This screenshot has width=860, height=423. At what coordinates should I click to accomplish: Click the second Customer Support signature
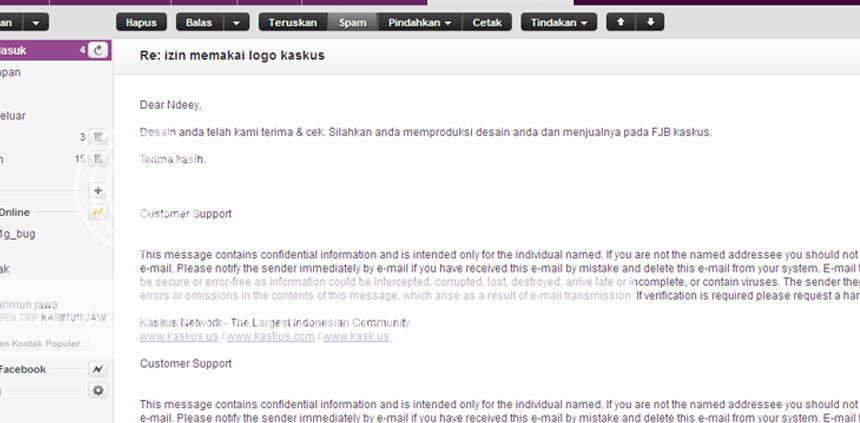[186, 363]
